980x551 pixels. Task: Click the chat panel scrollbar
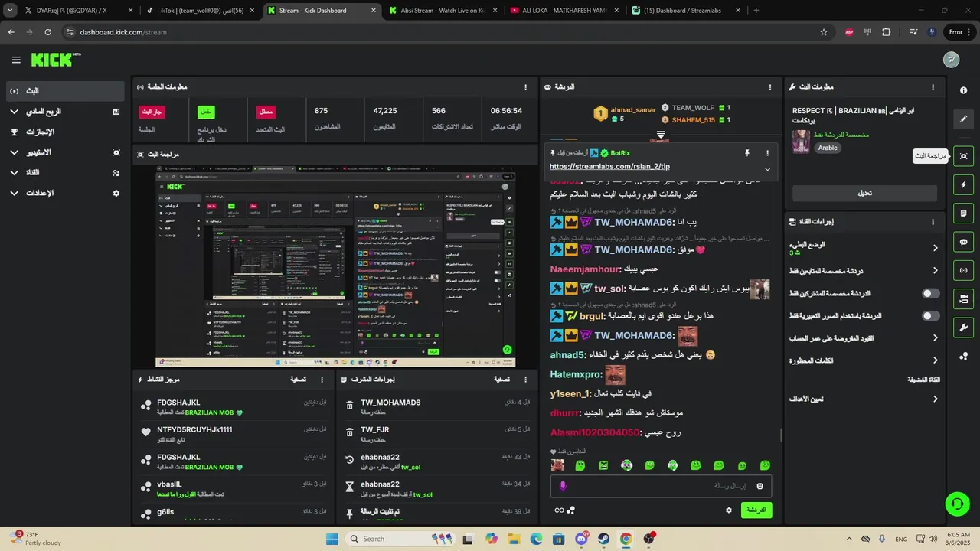tap(781, 435)
